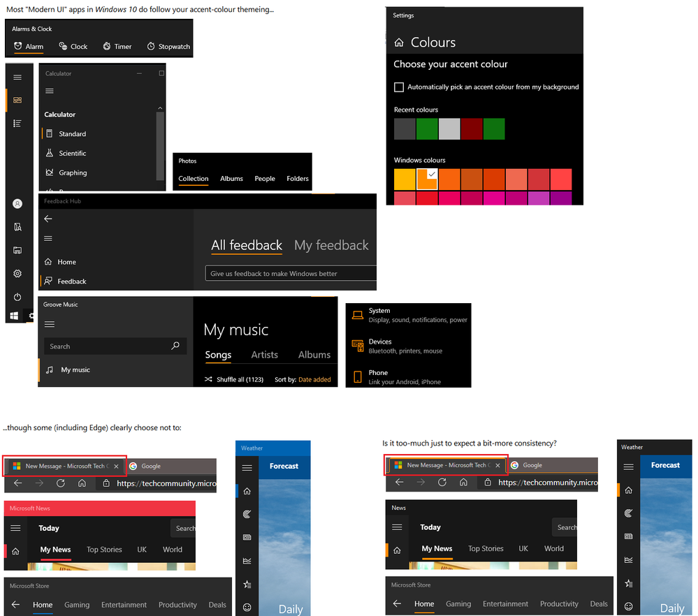Click the Calculator menu scrollbar
The width and height of the screenshot is (698, 616).
160,146
